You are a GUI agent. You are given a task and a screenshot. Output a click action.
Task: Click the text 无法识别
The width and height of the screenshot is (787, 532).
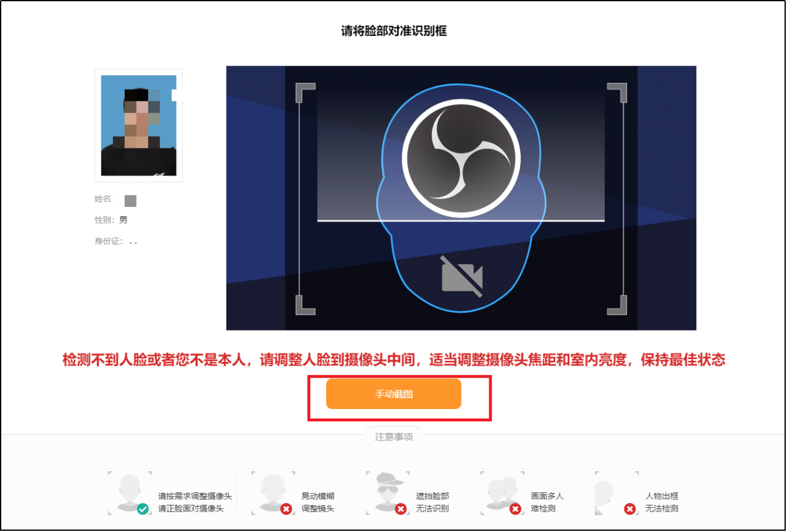(x=432, y=509)
